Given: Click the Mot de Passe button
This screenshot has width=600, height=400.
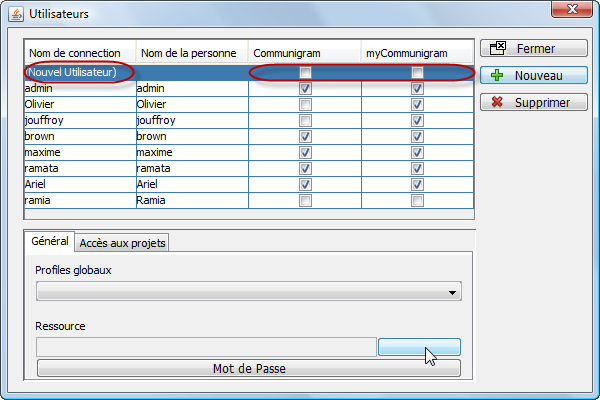Looking at the screenshot, I should tap(249, 368).
